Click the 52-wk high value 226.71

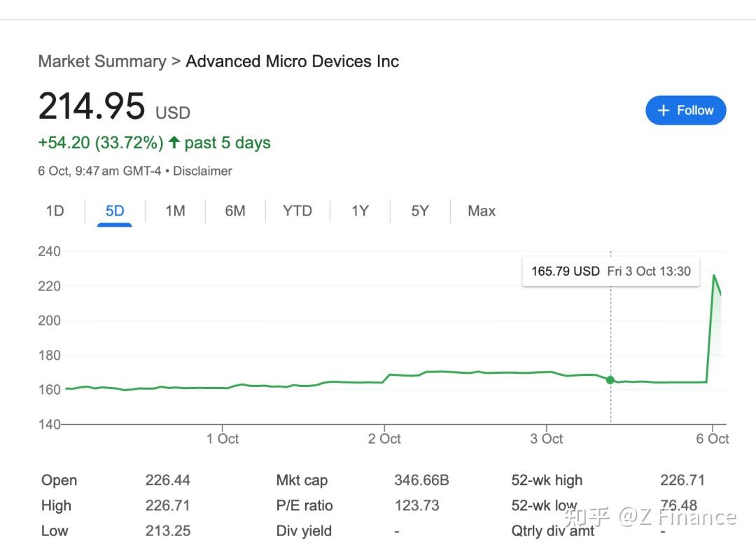(681, 480)
